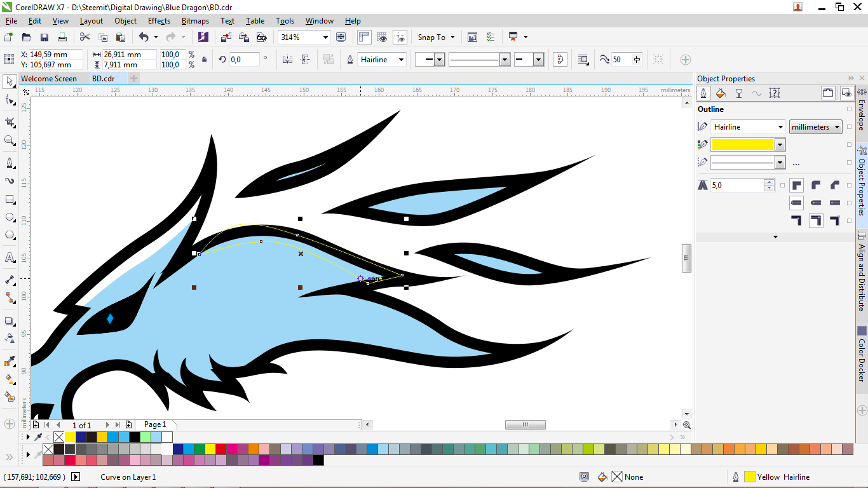Expand more outline options arrow
Screen dimensions: 868x488
775,237
